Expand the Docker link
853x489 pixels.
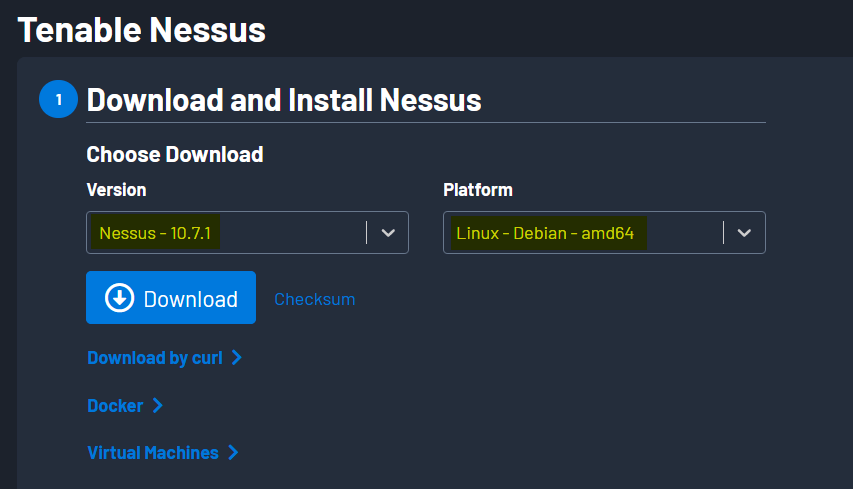tap(115, 405)
